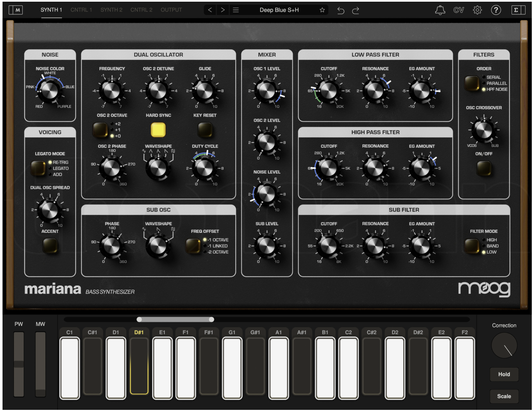Viewport: 532px width, 411px height.
Task: Open the help question mark icon
Action: tap(496, 10)
